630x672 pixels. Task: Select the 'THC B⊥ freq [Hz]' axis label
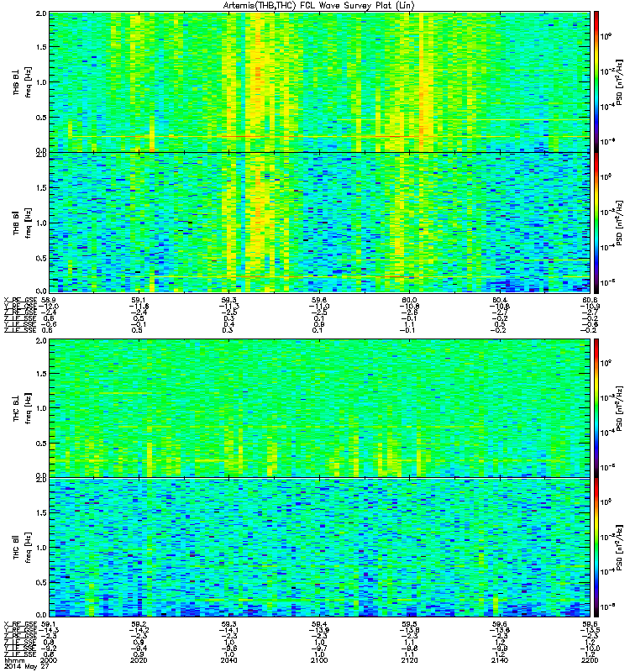[23, 408]
